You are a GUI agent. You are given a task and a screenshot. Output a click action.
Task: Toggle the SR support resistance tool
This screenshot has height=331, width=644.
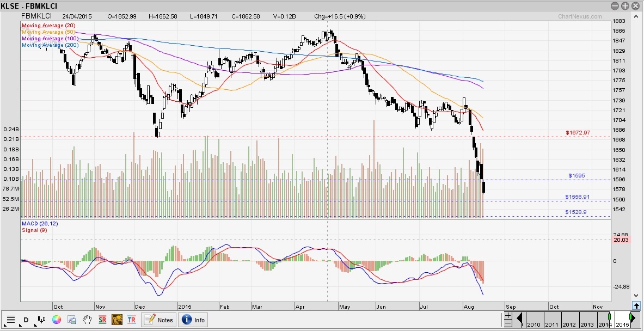point(102,320)
